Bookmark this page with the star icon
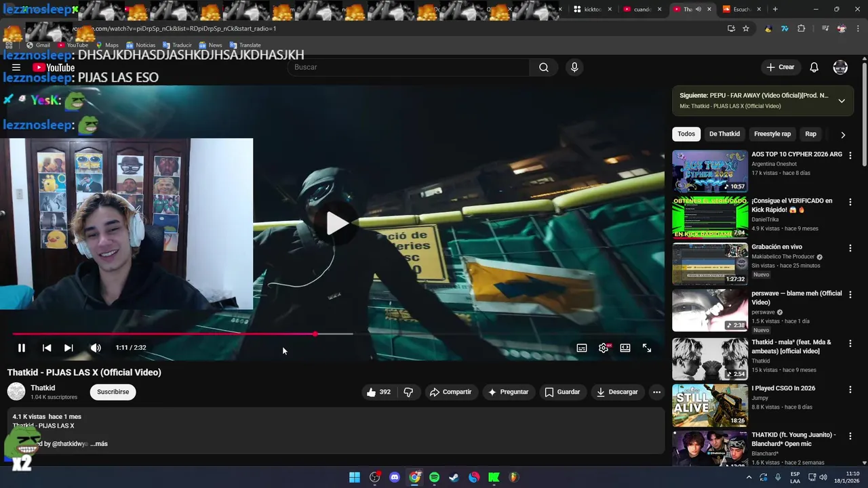This screenshot has height=488, width=868. [x=746, y=28]
